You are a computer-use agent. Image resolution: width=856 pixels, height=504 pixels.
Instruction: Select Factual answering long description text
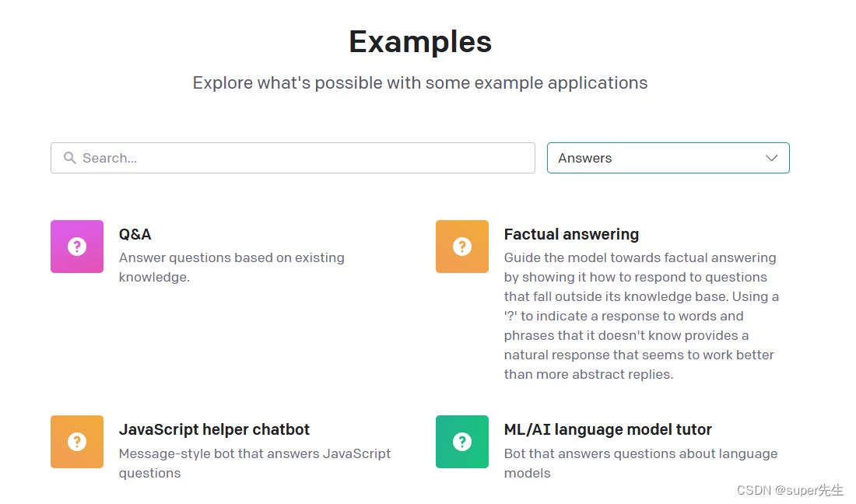pyautogui.click(x=641, y=316)
